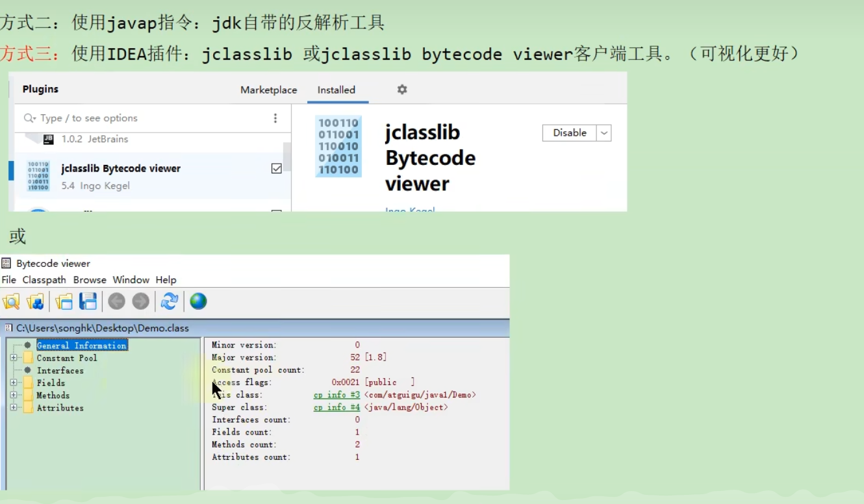Viewport: 864px width, 504px height.
Task: Click the 5.4 Ingo Kegel vendor text
Action: 95,186
